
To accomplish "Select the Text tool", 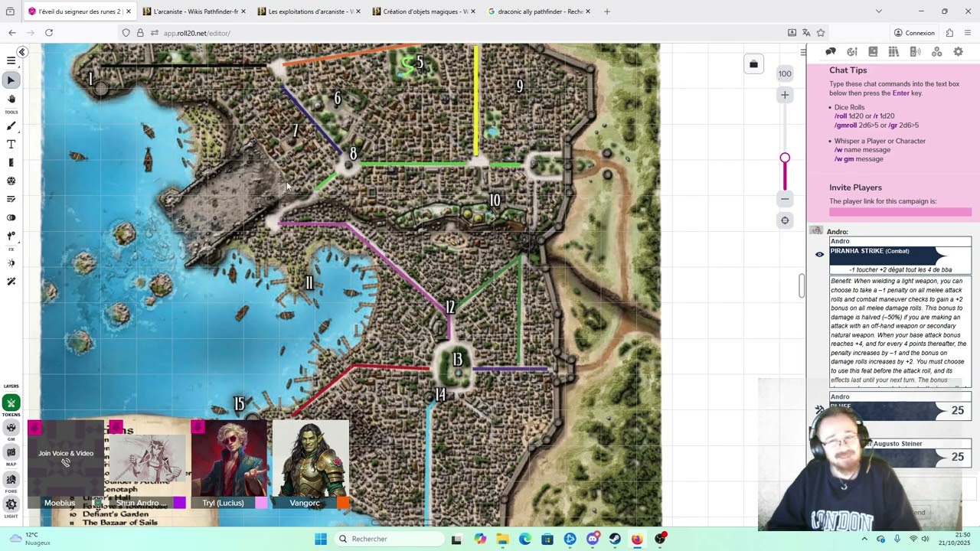I will [11, 145].
